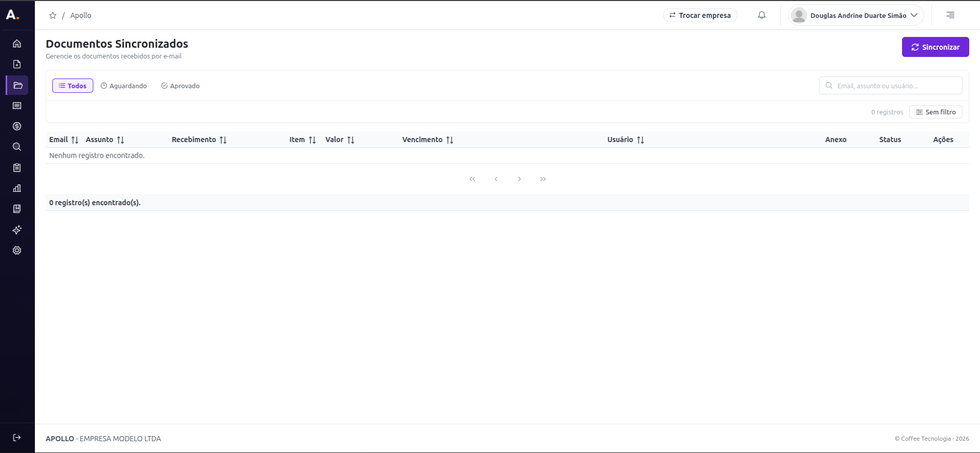Click the Documentos Sincronizados heading
This screenshot has height=453, width=980.
(117, 44)
